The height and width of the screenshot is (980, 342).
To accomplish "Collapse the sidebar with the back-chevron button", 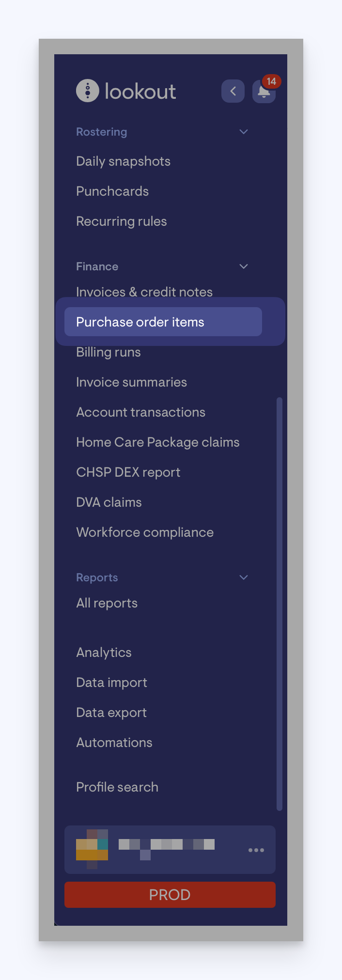I will 233,91.
